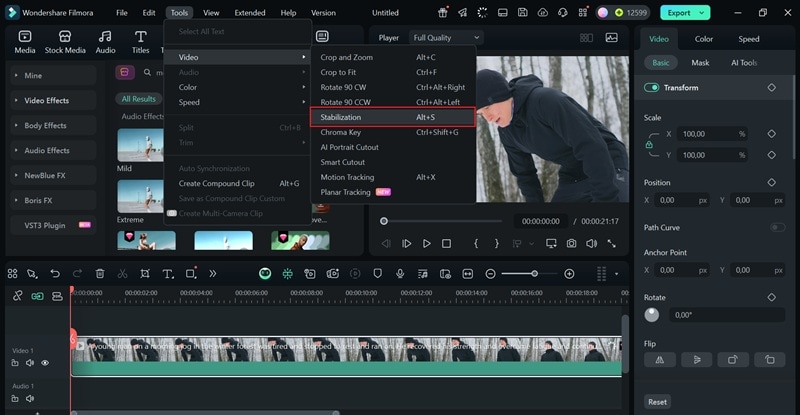Choose Motion Tracking menu item
This screenshot has width=800, height=415.
[x=392, y=177]
